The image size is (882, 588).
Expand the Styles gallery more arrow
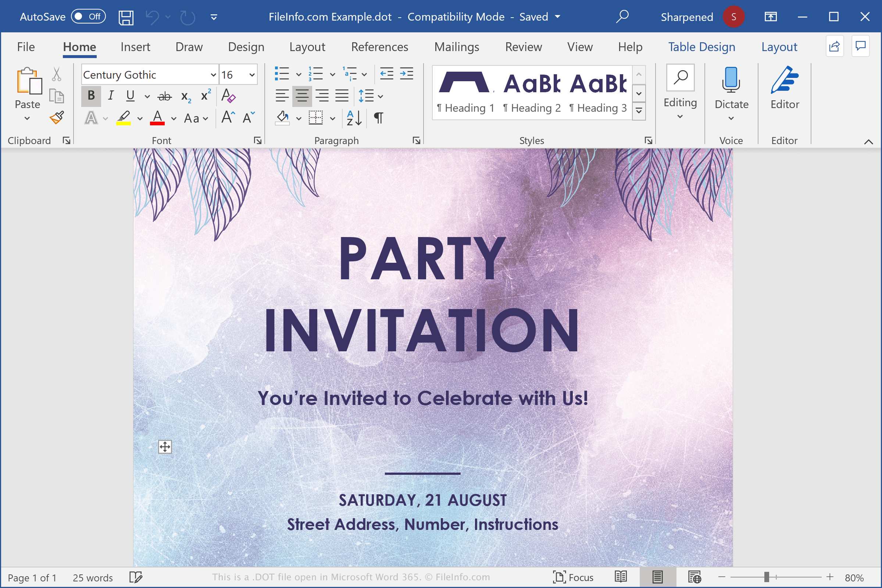point(639,111)
